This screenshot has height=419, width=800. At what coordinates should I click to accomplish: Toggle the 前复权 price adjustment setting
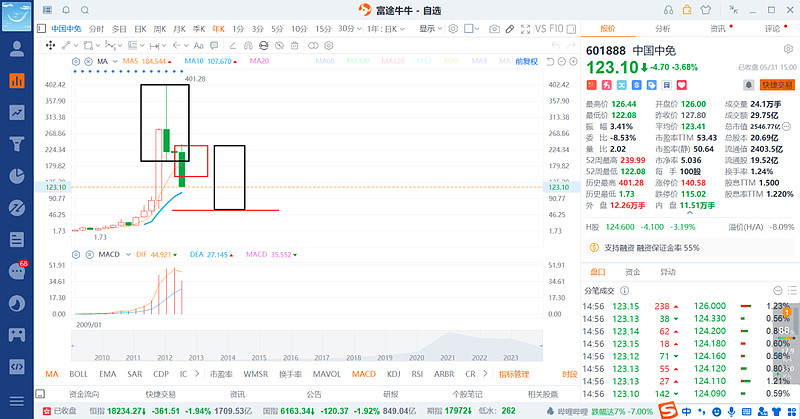coord(527,61)
